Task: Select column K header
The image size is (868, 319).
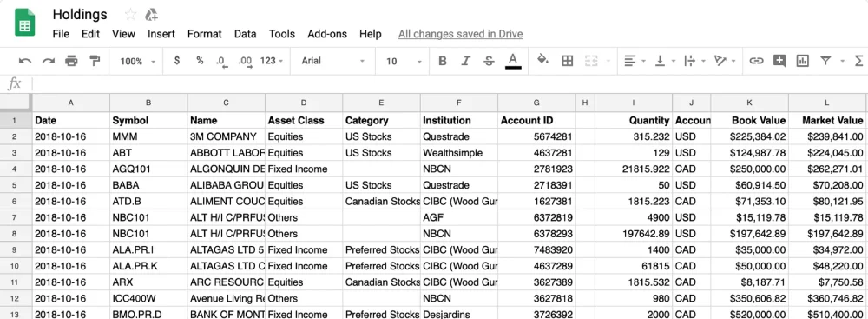Action: point(750,103)
